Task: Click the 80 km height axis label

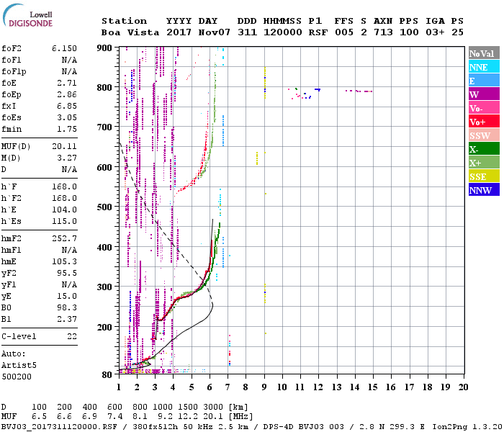Action: tap(107, 375)
